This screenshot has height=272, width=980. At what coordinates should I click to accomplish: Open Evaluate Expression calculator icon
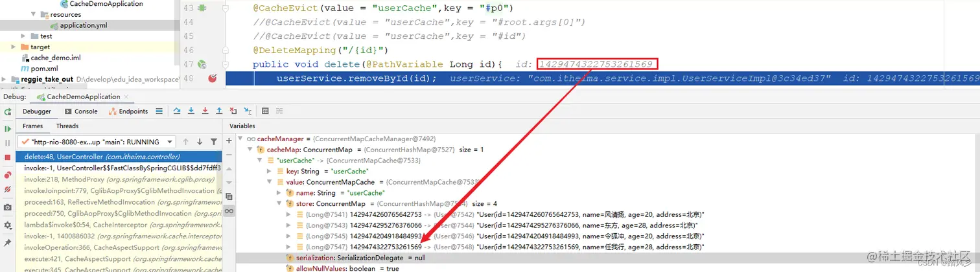click(266, 111)
